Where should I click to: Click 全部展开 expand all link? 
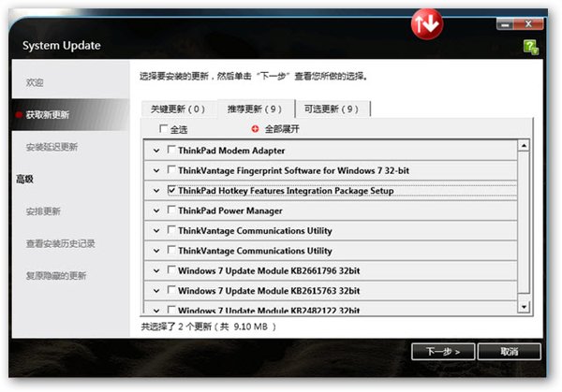[282, 129]
